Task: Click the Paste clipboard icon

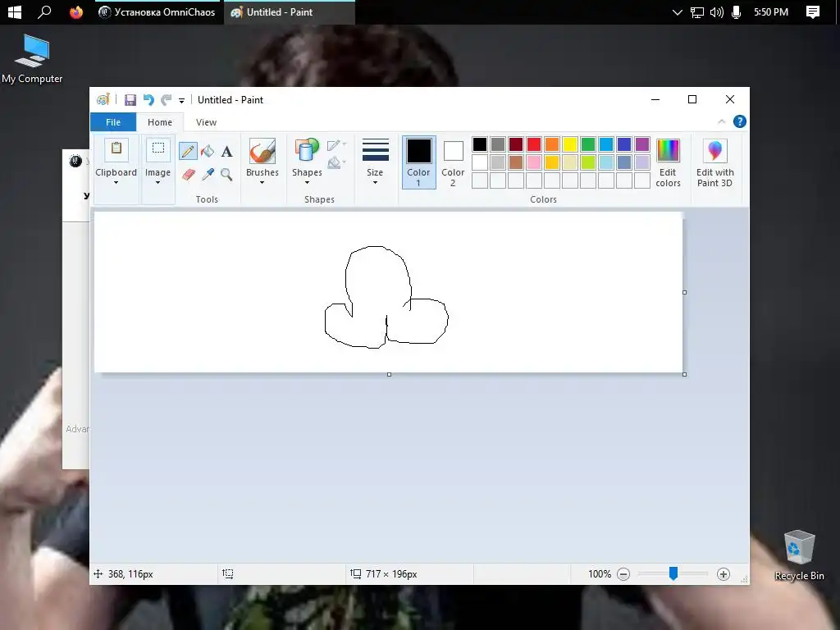Action: (x=116, y=148)
